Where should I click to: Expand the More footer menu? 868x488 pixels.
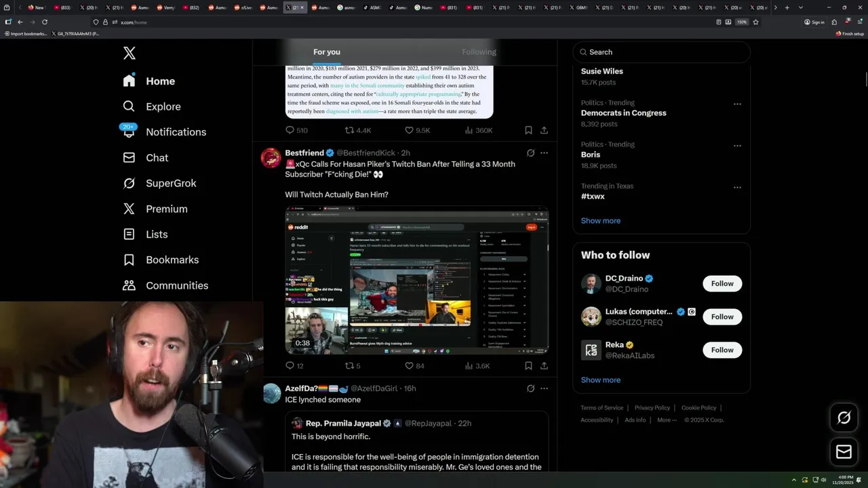[667, 420]
